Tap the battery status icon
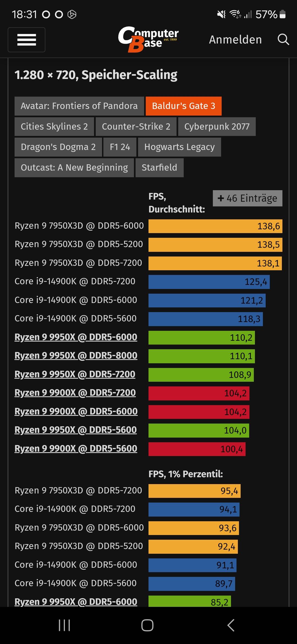Image resolution: width=297 pixels, height=644 pixels. (x=283, y=14)
